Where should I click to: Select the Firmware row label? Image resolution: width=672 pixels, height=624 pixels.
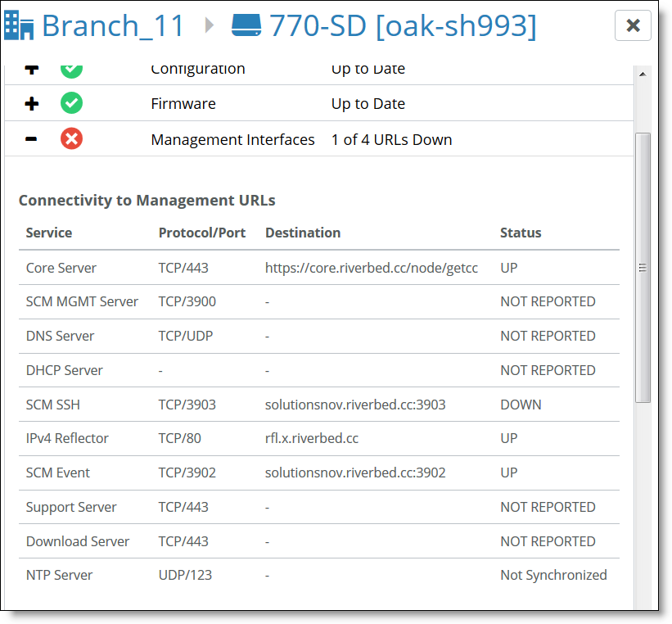coord(183,104)
